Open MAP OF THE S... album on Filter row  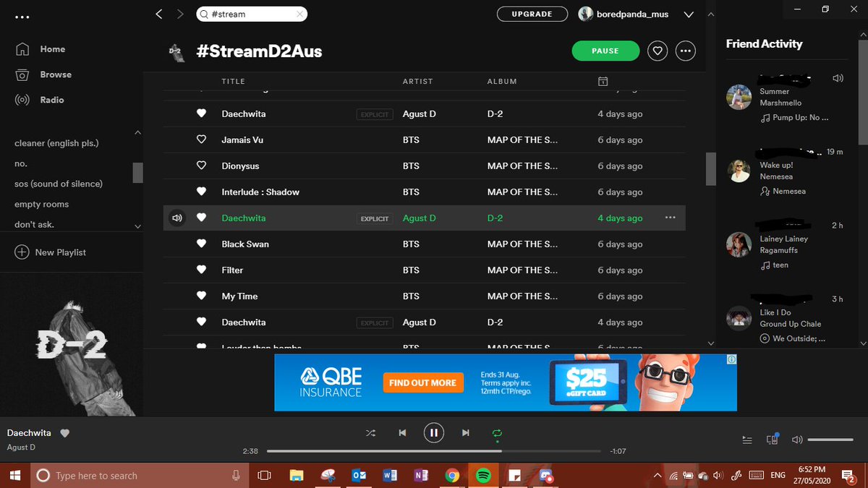click(x=522, y=270)
